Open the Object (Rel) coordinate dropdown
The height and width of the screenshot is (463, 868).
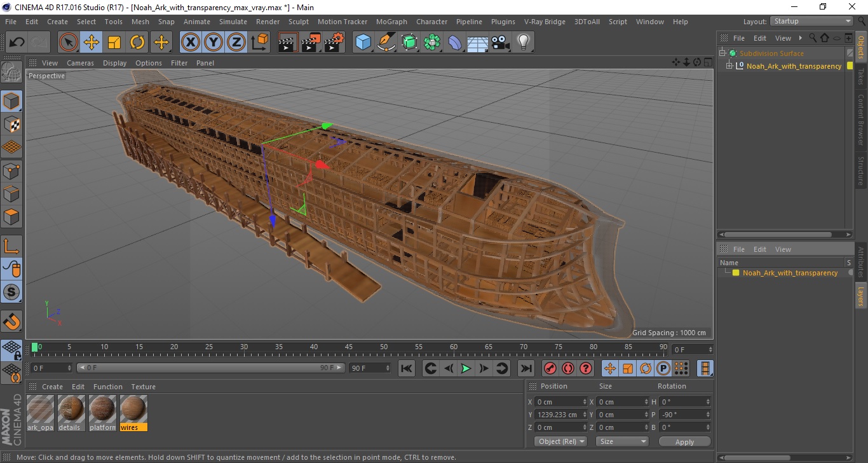(560, 441)
